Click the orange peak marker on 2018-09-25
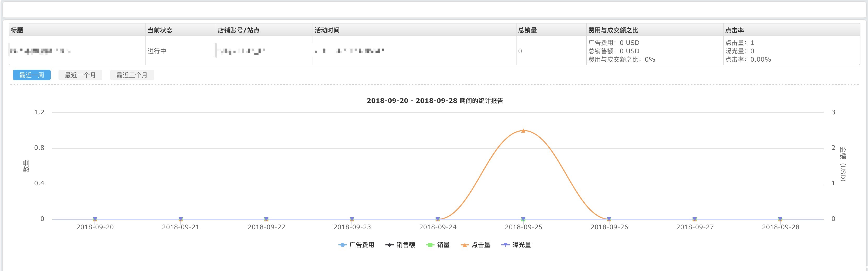868x271 pixels. pyautogui.click(x=523, y=131)
